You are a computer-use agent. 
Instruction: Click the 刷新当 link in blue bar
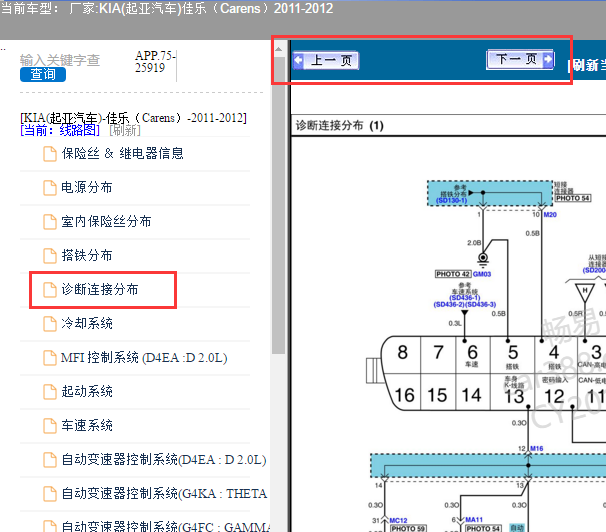(589, 65)
